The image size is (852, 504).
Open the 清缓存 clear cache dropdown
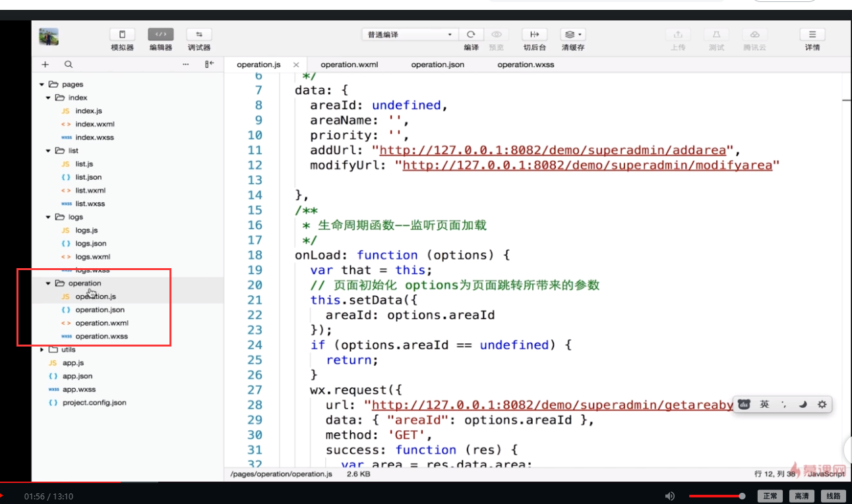coord(572,34)
